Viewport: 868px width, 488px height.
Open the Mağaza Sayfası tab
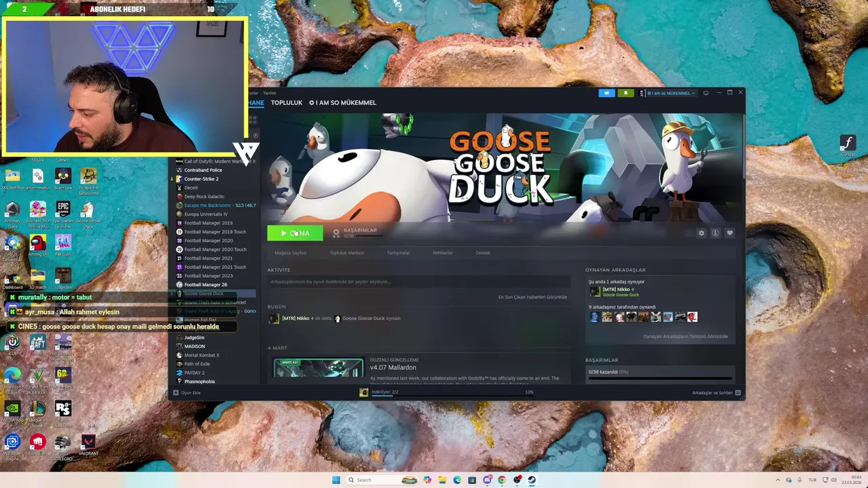click(290, 253)
